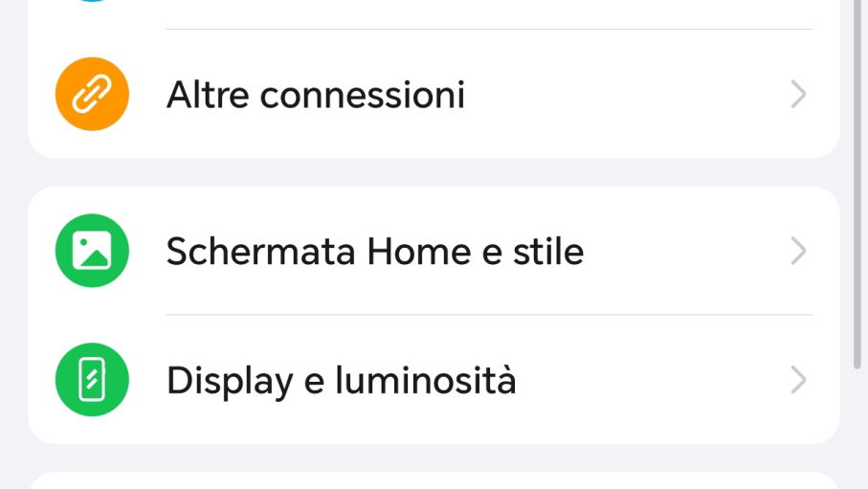Tap the word "connessioni" in first row
The width and height of the screenshot is (868, 489).
click(363, 95)
